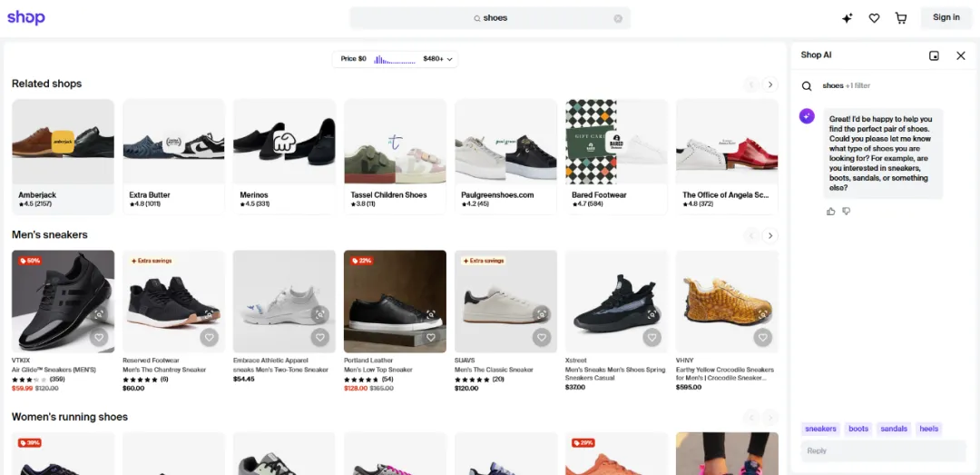The height and width of the screenshot is (475, 980).
Task: Click the price histogram in Price filter
Action: 395,59
